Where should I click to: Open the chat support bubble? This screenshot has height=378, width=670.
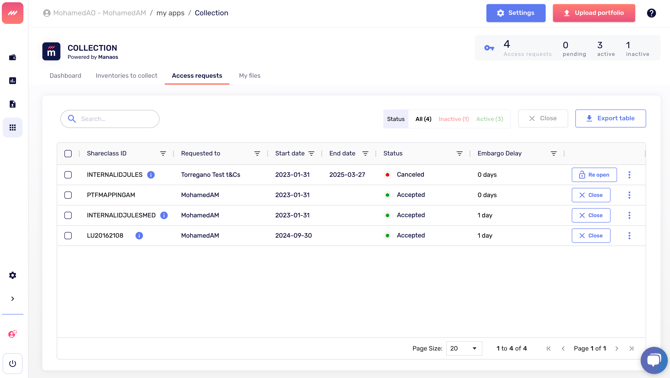tap(654, 360)
